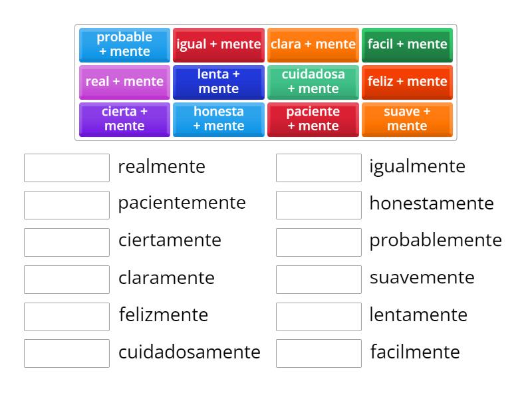Select the answer box next to 'pacientemente'

click(66, 204)
